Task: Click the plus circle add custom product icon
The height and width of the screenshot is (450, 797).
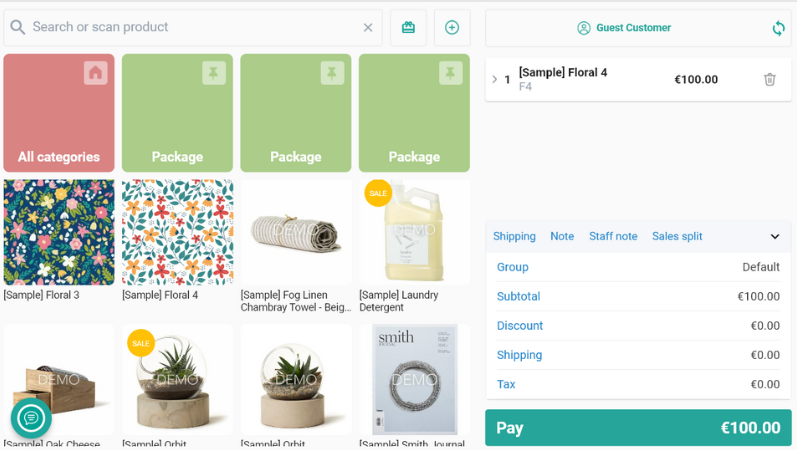Action: coord(452,27)
